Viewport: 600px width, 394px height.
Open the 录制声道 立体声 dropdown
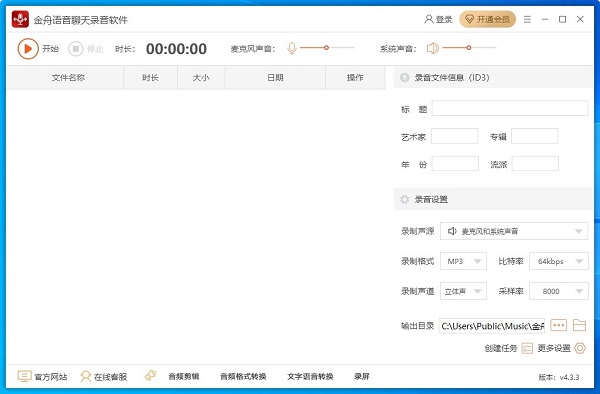point(463,291)
